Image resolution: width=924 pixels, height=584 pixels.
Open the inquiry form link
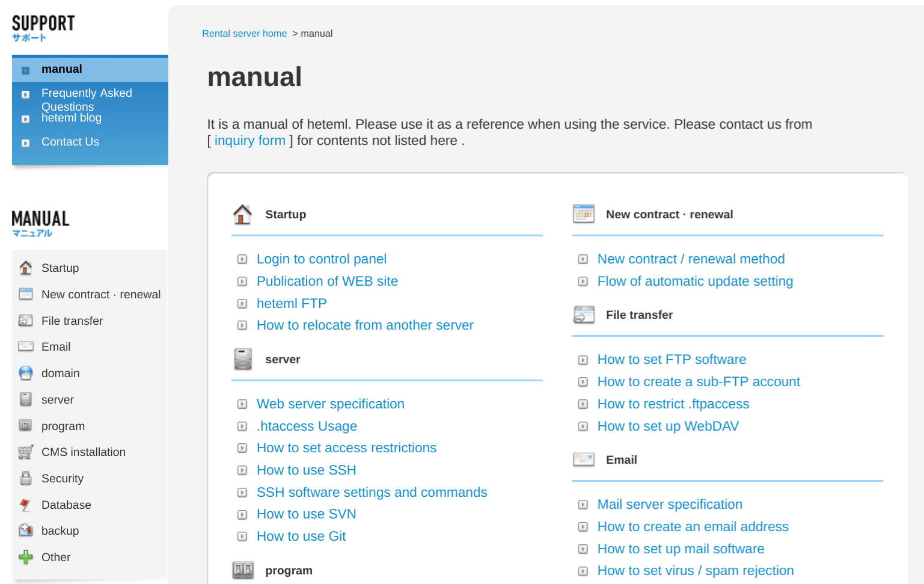pyautogui.click(x=250, y=141)
